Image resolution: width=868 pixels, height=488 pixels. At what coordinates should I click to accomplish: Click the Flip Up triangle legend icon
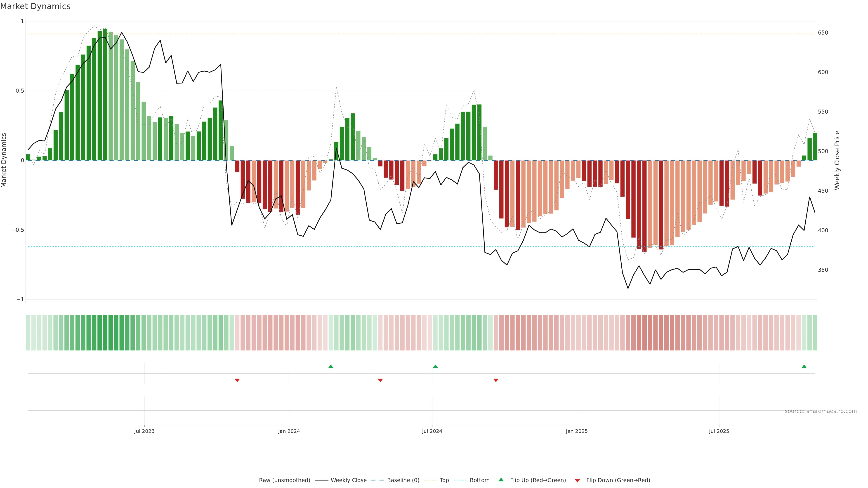pyautogui.click(x=501, y=480)
